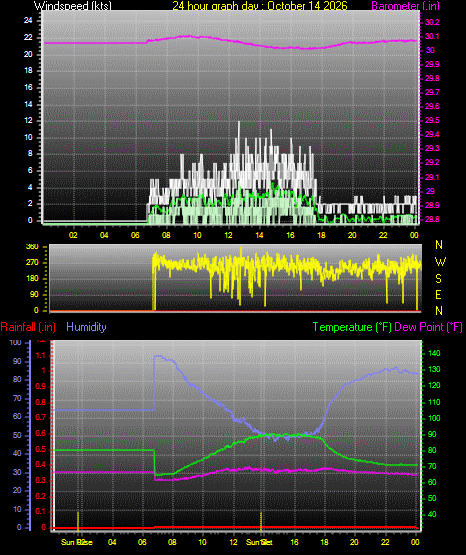Click the "Sun Set" label under the bottom graph
The height and width of the screenshot is (555, 466).
click(x=259, y=542)
